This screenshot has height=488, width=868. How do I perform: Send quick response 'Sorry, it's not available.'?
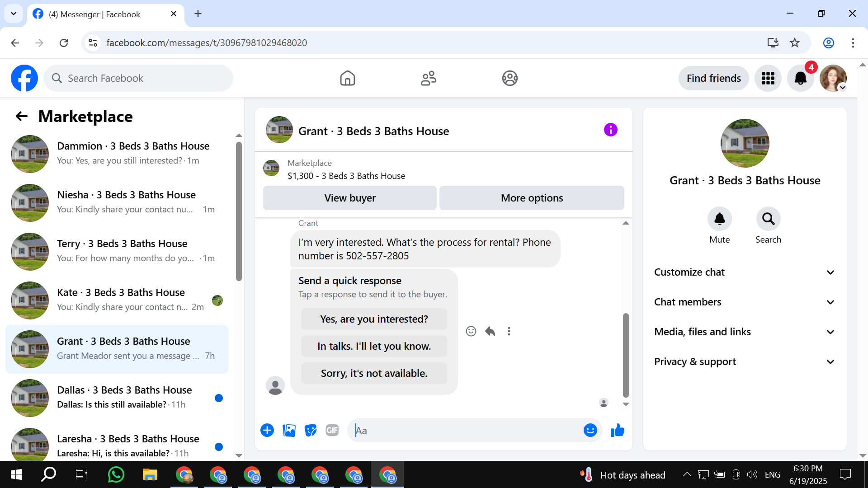(374, 373)
